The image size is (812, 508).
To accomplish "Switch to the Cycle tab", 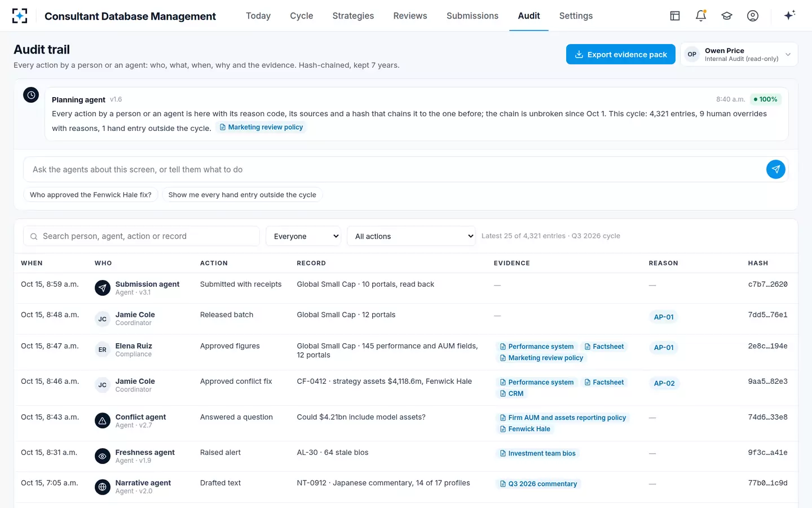I will coord(302,16).
